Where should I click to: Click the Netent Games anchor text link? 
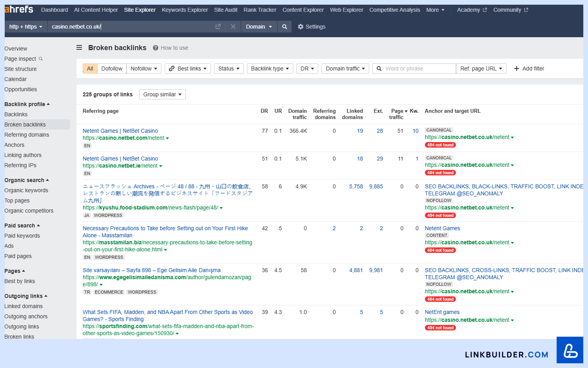click(442, 228)
